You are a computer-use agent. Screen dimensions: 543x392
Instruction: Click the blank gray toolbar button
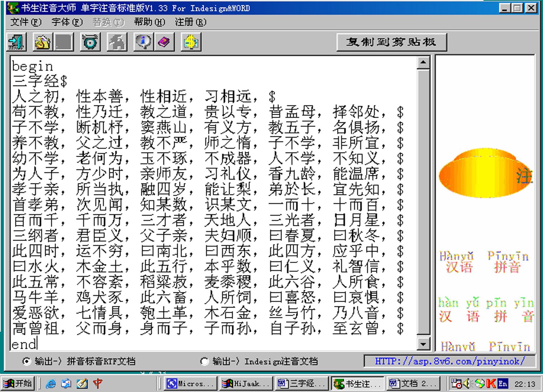[x=63, y=42]
